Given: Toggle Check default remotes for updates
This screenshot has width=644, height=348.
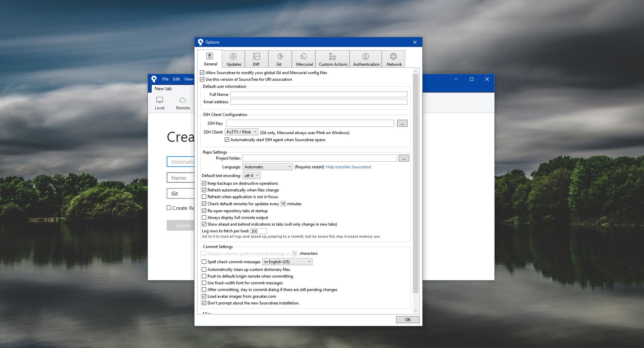Looking at the screenshot, I should [x=204, y=204].
